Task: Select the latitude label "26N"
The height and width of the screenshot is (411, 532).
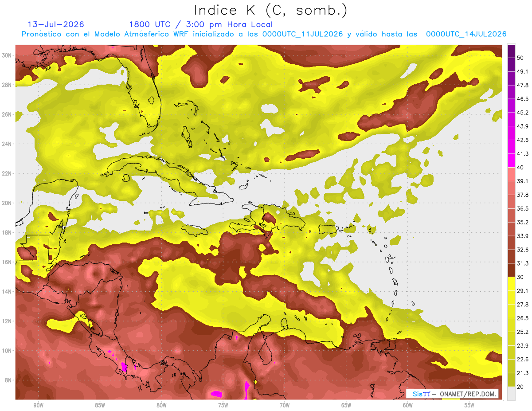Action: coord(7,114)
